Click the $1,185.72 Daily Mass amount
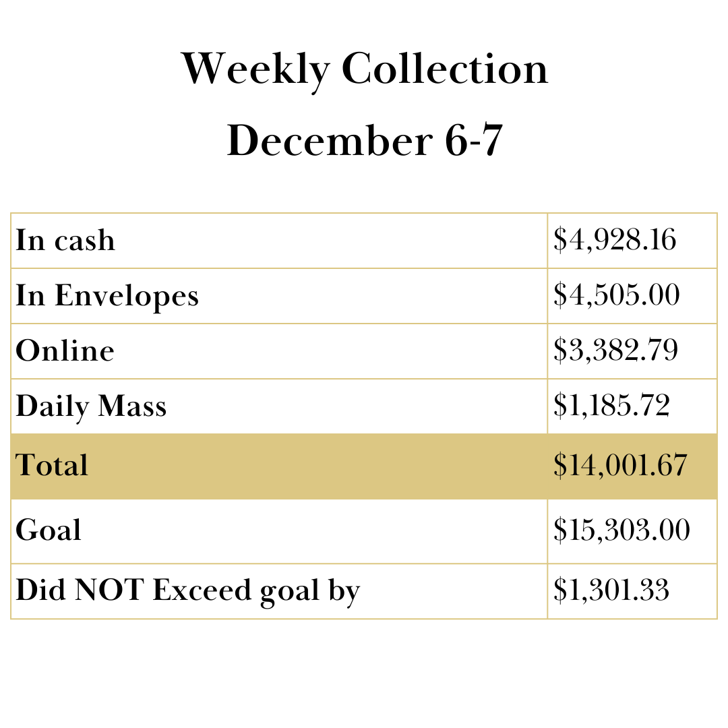Viewport: 728px width, 728px height. [611, 406]
